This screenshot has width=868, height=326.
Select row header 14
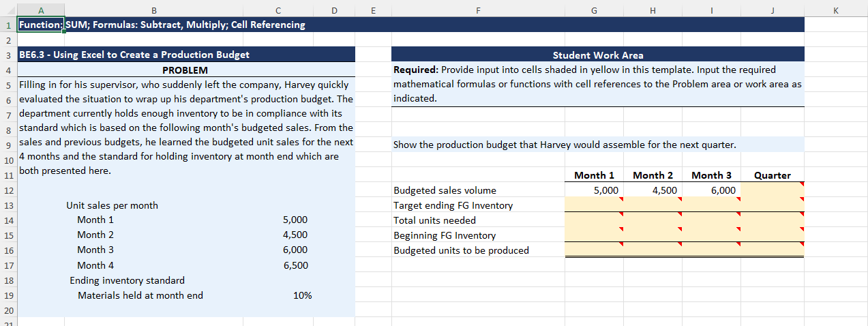pos(8,220)
